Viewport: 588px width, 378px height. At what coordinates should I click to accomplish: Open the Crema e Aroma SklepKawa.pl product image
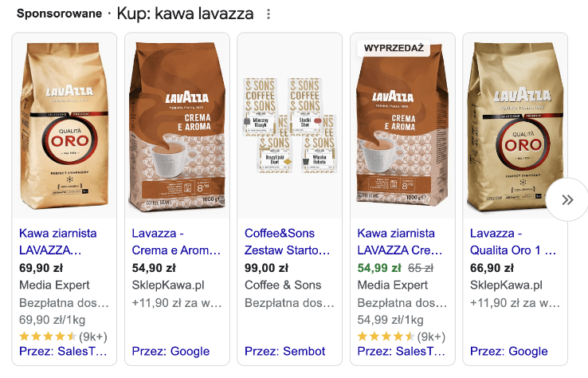pyautogui.click(x=177, y=126)
